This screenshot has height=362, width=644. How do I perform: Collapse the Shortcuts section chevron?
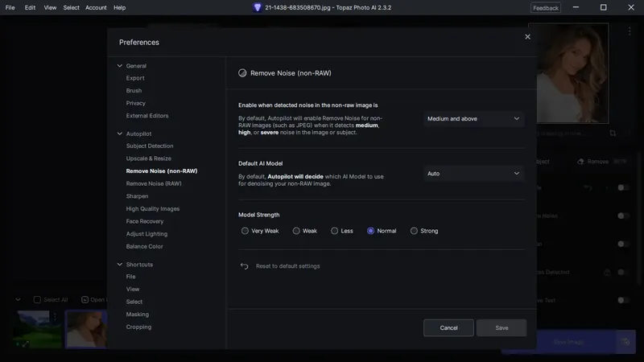[120, 265]
